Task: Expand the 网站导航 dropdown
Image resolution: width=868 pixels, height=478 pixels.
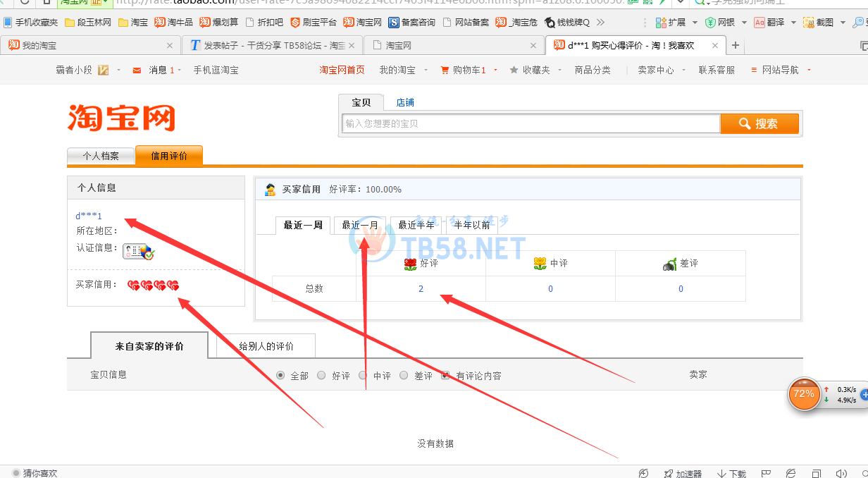Action: coord(781,71)
